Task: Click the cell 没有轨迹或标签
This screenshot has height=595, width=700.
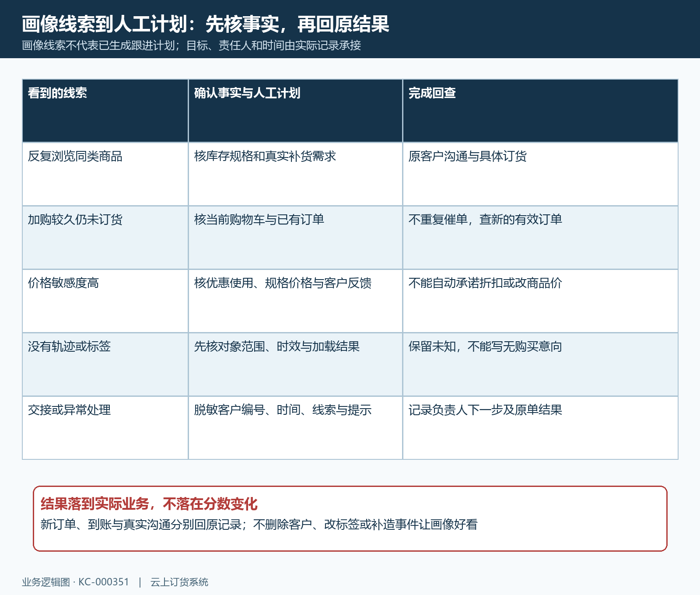Action: pos(105,364)
